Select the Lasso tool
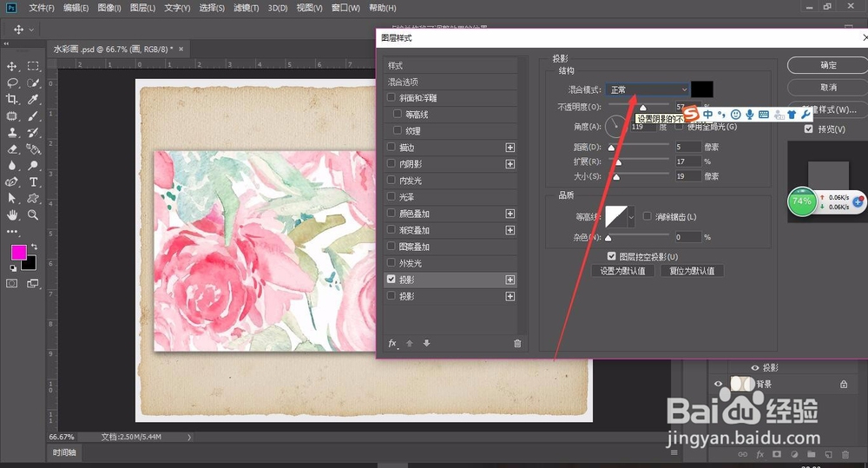The height and width of the screenshot is (468, 868). click(11, 83)
